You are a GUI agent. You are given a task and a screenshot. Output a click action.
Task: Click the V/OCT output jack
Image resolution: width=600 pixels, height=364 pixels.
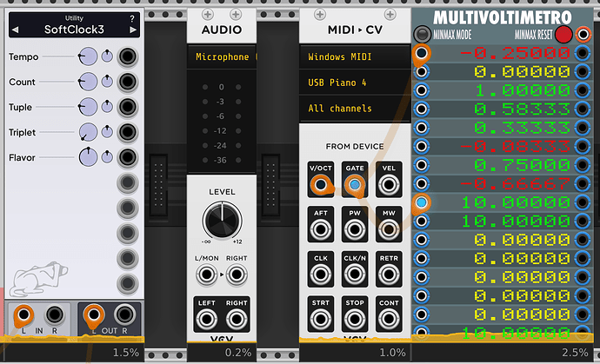tap(321, 185)
